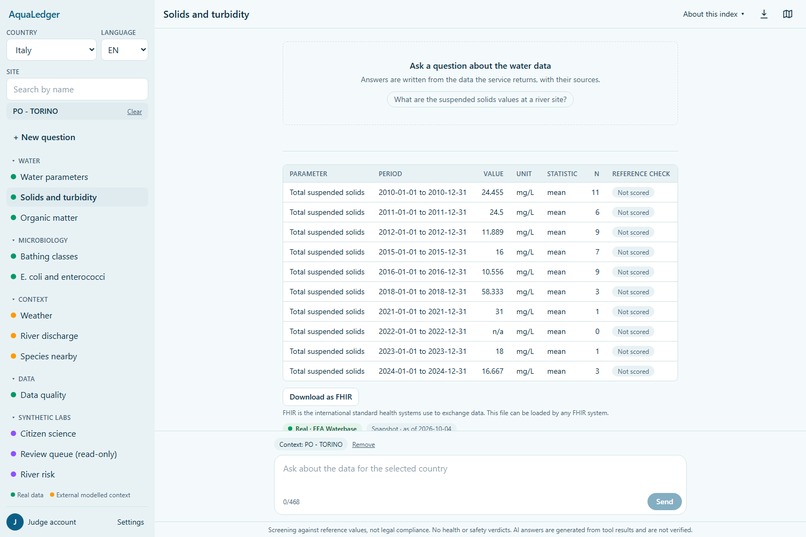Viewport: 806px width, 537px height.
Task: Pick the suggested suspended solids question chip
Action: (x=480, y=100)
